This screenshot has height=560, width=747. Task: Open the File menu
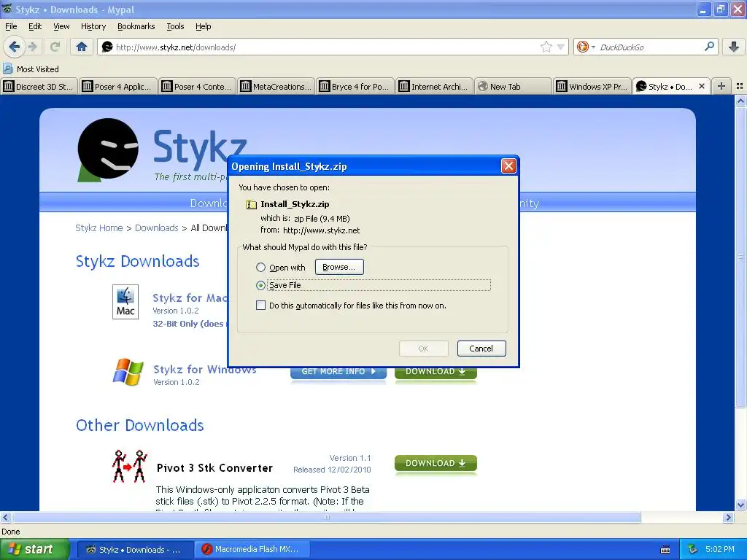coord(11,26)
